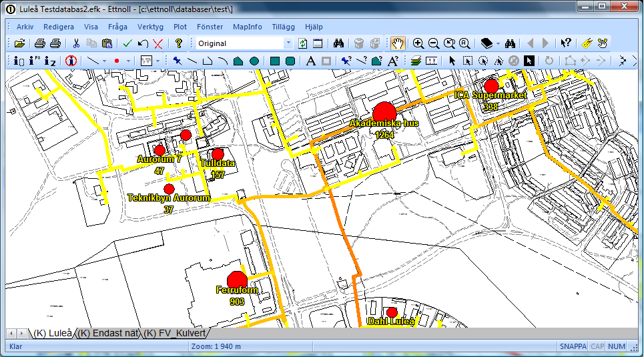Click the Zoom: 1 940 m status text

216,346
